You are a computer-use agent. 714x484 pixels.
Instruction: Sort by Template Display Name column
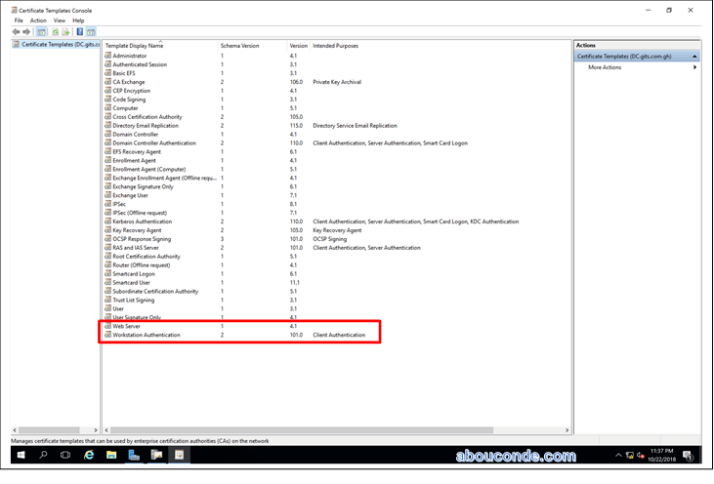pos(160,46)
